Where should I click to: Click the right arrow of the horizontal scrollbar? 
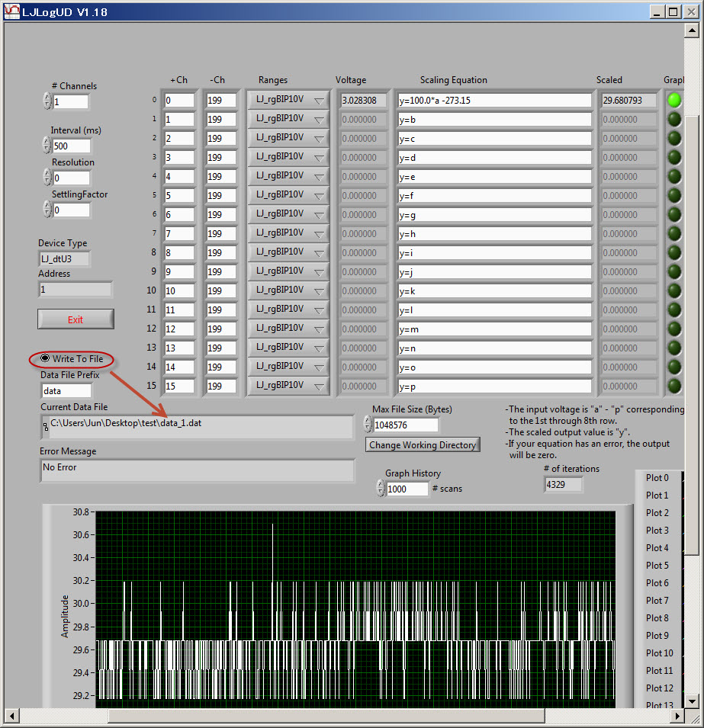(677, 716)
